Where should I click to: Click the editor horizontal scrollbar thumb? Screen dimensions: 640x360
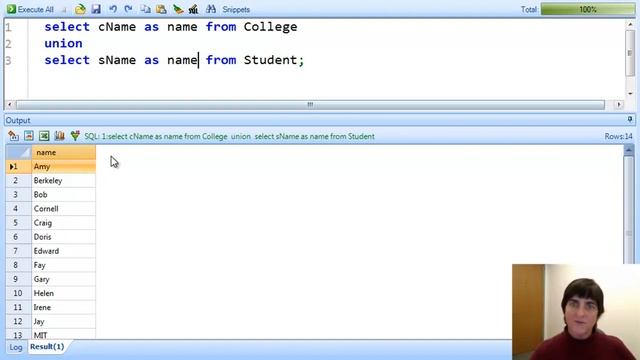pos(310,105)
